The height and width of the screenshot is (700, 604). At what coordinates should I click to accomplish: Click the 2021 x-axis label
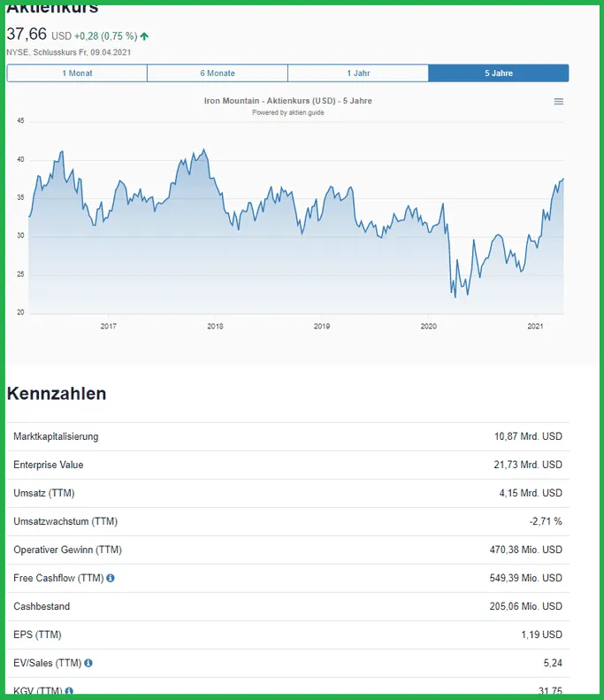(535, 327)
